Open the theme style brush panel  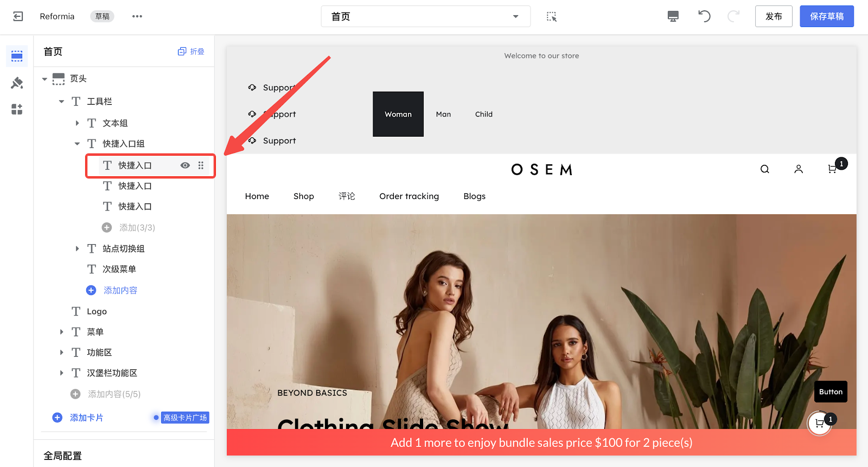[x=17, y=83]
